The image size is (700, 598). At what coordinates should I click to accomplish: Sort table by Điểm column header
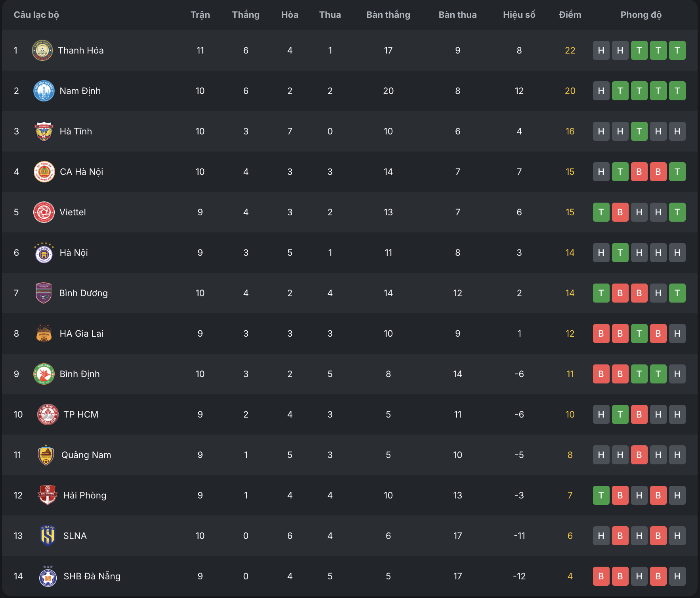coord(570,15)
